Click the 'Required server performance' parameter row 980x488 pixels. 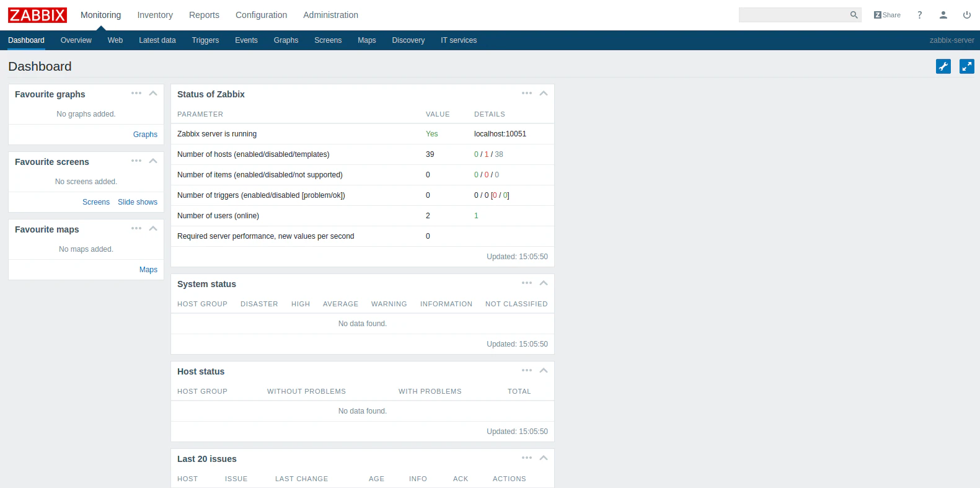click(x=363, y=236)
